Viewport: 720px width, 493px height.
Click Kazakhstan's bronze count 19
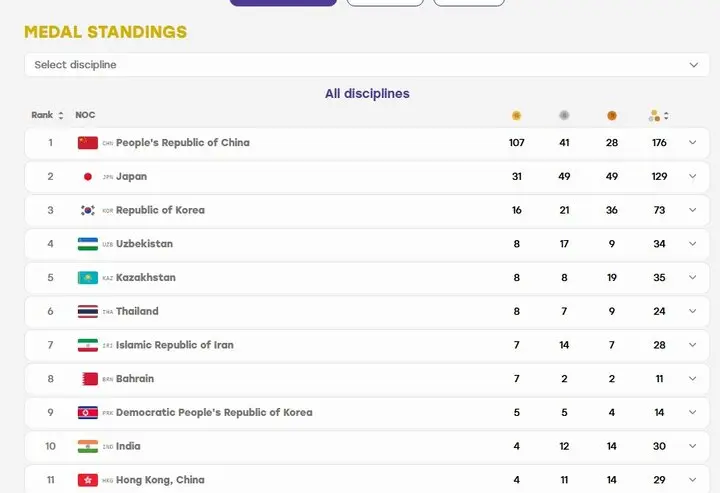pyautogui.click(x=612, y=277)
